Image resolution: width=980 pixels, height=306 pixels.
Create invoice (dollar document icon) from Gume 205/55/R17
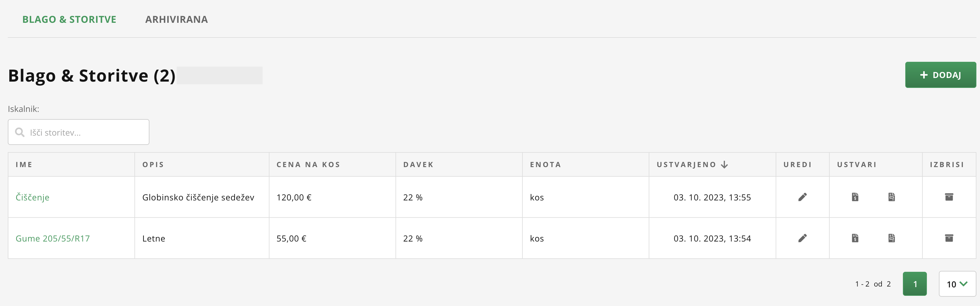[x=855, y=238]
